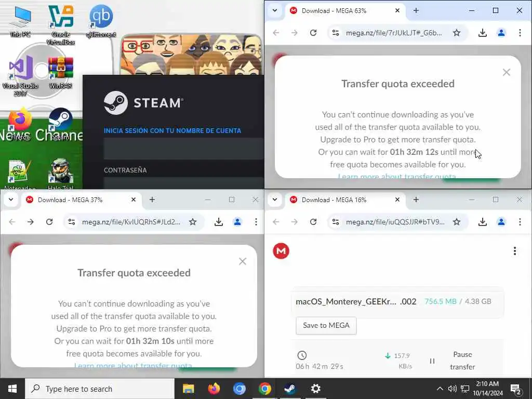This screenshot has width=532, height=399.
Task: Click Steam account name field
Action: [x=183, y=148]
